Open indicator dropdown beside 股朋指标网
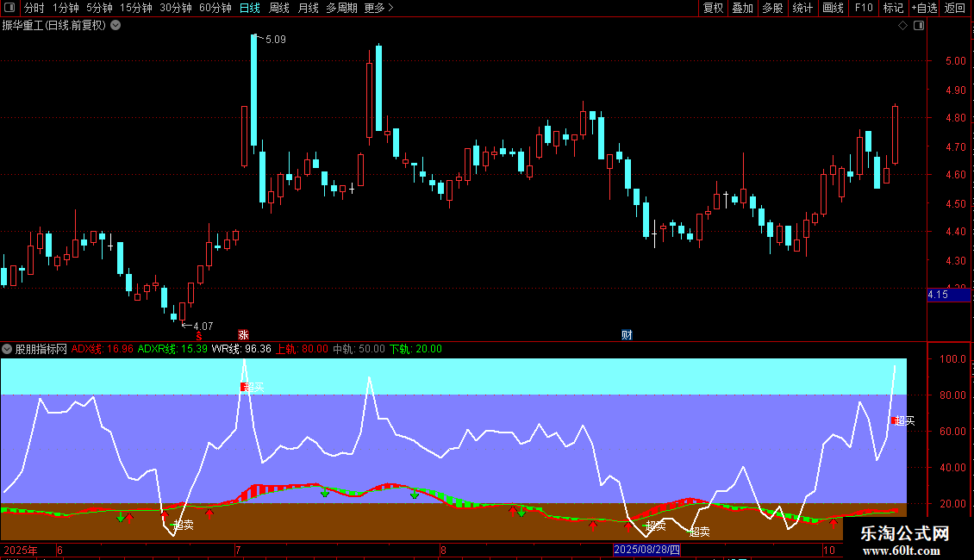The image size is (974, 560). click(7, 349)
